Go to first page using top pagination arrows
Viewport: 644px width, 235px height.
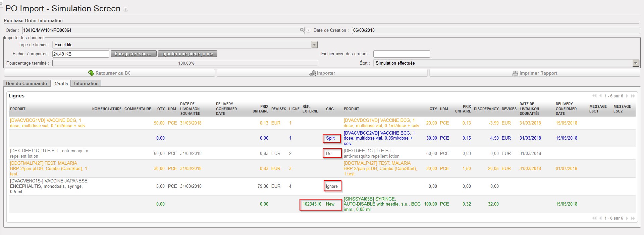(594, 96)
